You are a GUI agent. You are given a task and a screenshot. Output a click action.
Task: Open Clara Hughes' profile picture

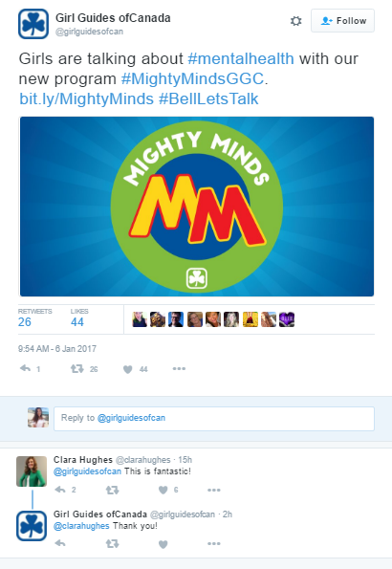coord(32,471)
